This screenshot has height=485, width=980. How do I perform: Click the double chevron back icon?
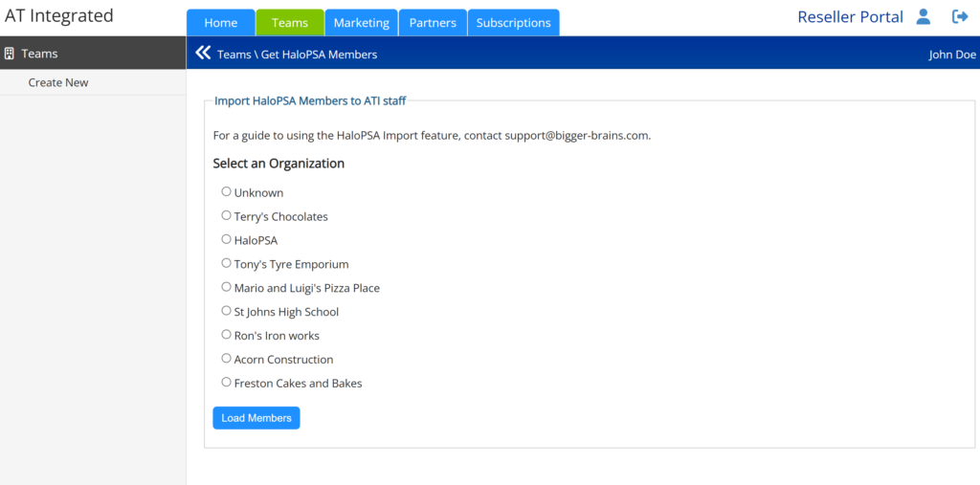[203, 54]
